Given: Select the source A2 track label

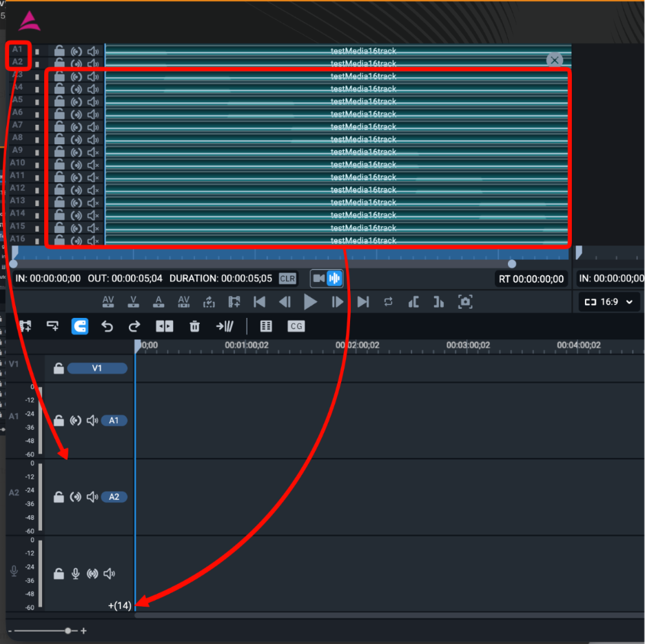Looking at the screenshot, I should [x=17, y=62].
